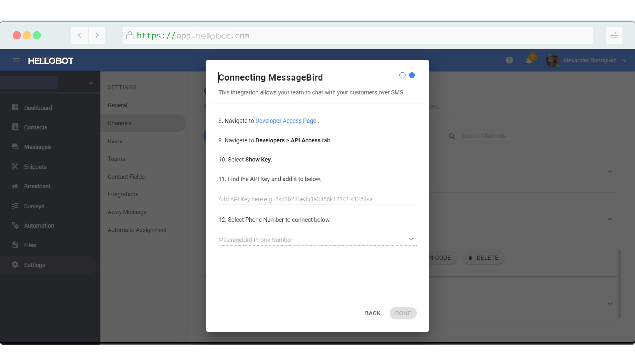635x364 pixels.
Task: Click the Files document icon
Action: (15, 245)
